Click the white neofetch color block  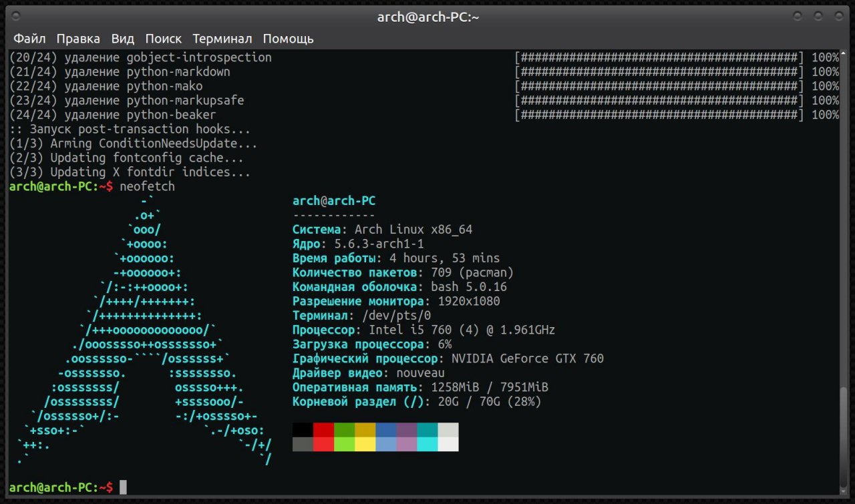click(448, 445)
